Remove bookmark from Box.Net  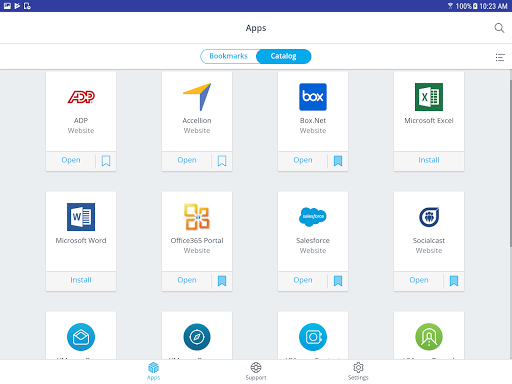tap(338, 161)
